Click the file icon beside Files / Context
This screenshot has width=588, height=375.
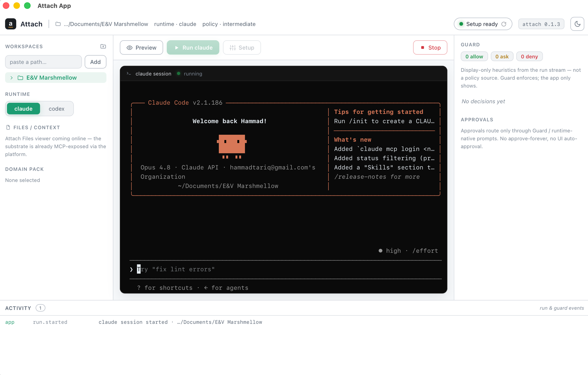click(x=8, y=127)
